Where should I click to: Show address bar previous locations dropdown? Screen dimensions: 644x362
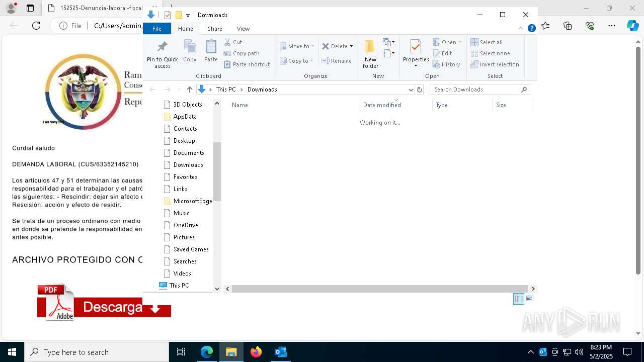click(411, 89)
